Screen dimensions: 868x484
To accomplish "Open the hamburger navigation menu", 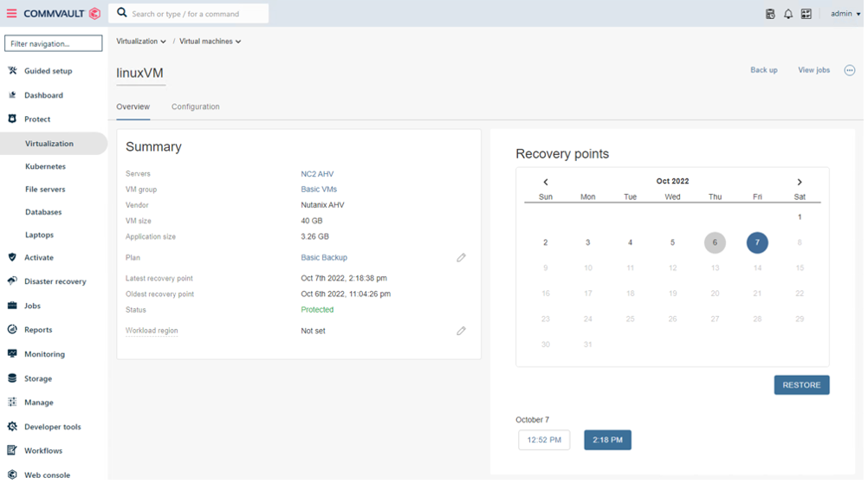I will pos(11,13).
